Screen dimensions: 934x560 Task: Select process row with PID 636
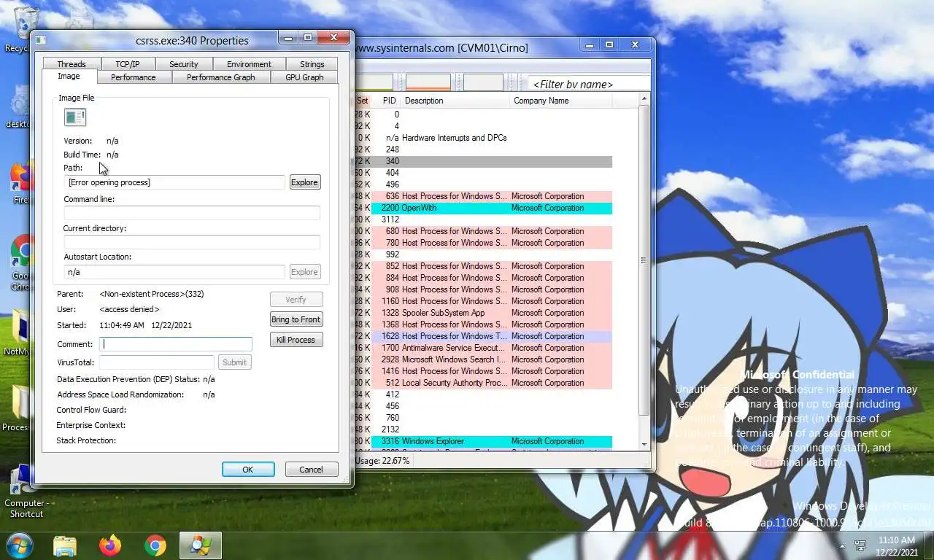[x=484, y=196]
